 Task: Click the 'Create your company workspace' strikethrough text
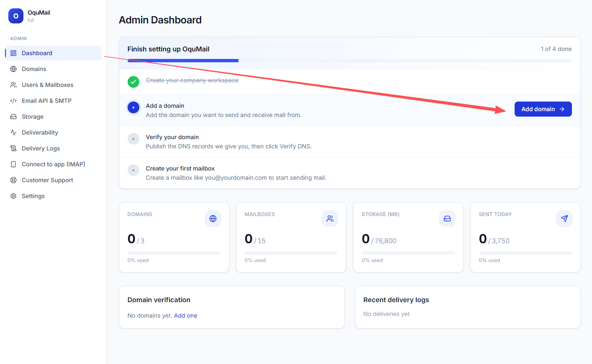click(192, 80)
